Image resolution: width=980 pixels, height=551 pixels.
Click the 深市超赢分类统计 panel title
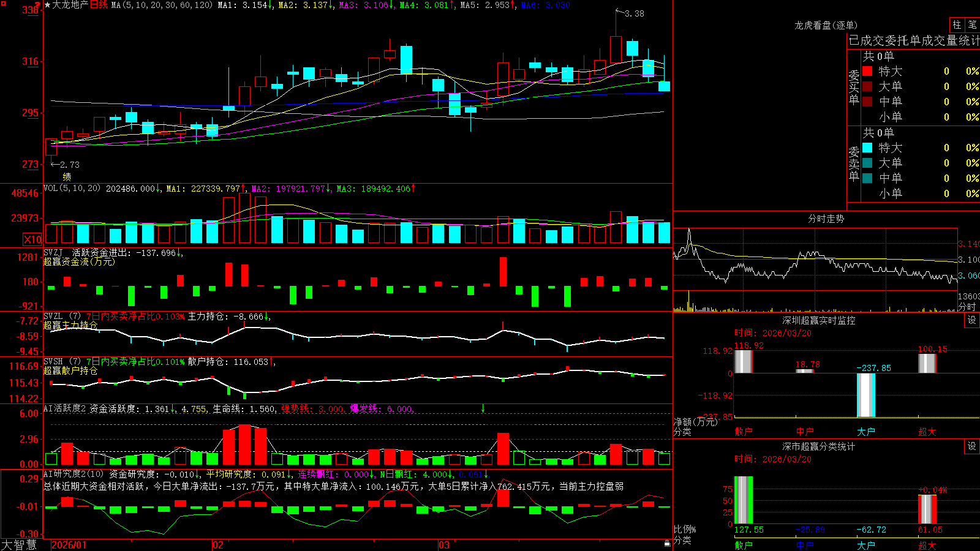(x=819, y=446)
